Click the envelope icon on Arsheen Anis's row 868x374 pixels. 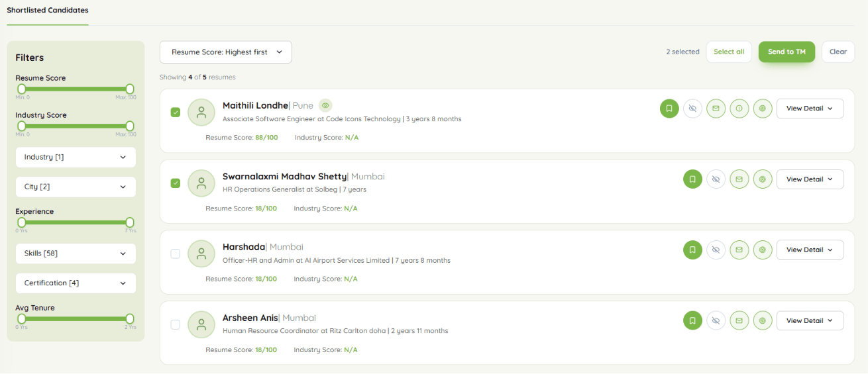[739, 321]
